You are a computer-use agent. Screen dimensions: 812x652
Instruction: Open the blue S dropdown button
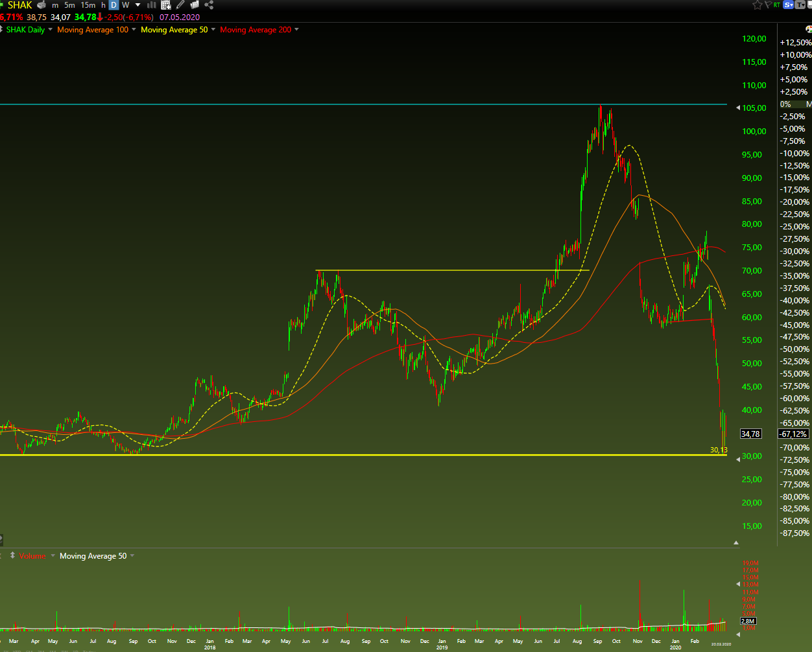click(x=789, y=5)
